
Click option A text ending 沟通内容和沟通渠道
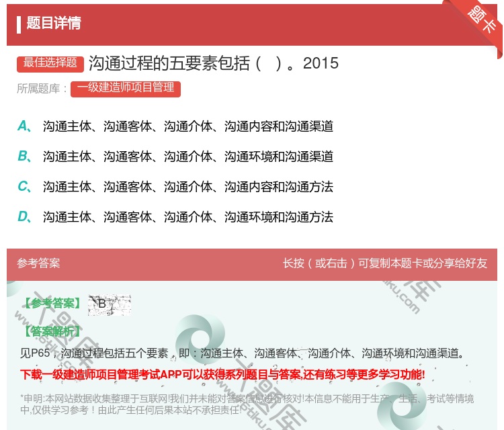pos(188,126)
